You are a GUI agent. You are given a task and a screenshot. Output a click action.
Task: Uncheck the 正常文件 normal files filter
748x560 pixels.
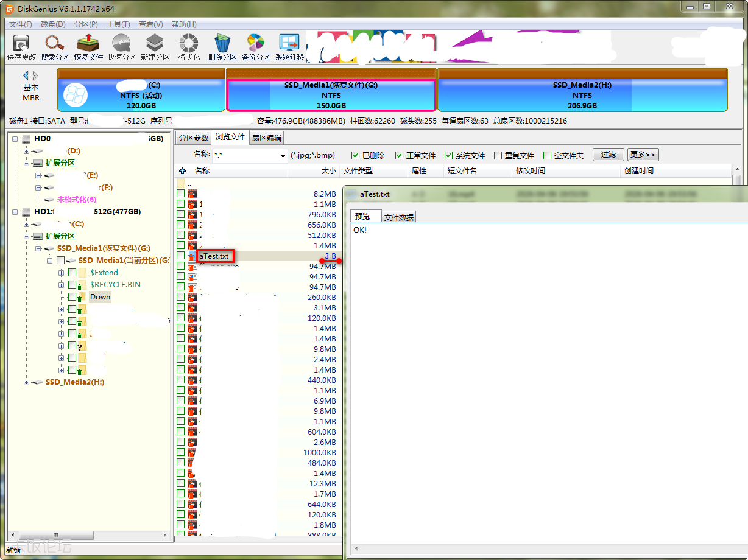coord(400,155)
